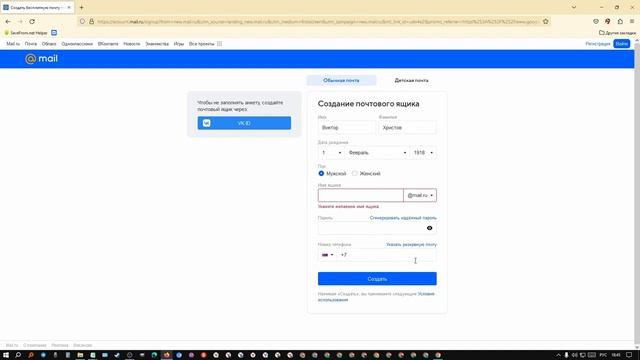Open Одноклассники in portal navigation
Image resolution: width=640 pixels, height=360 pixels.
(x=77, y=44)
